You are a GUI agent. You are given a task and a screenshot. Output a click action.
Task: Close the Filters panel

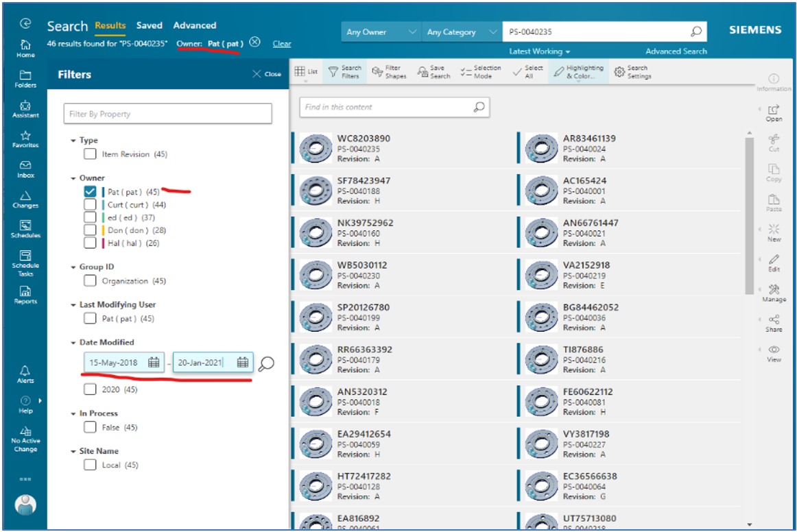coord(265,74)
